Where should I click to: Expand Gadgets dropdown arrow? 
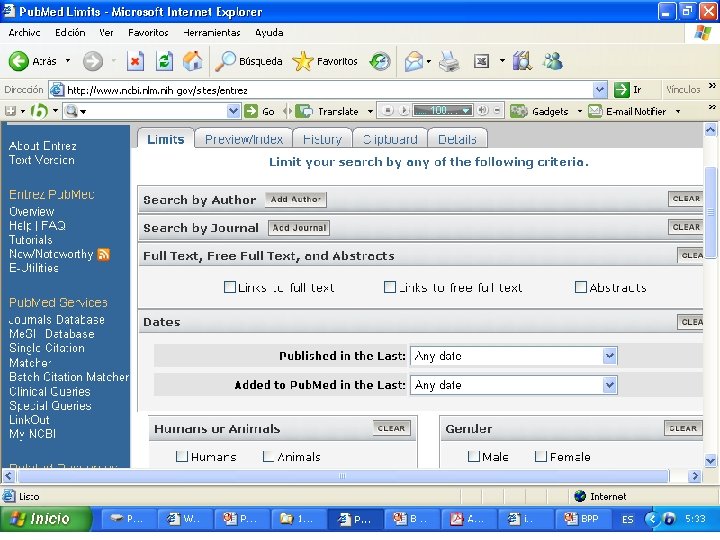579,111
